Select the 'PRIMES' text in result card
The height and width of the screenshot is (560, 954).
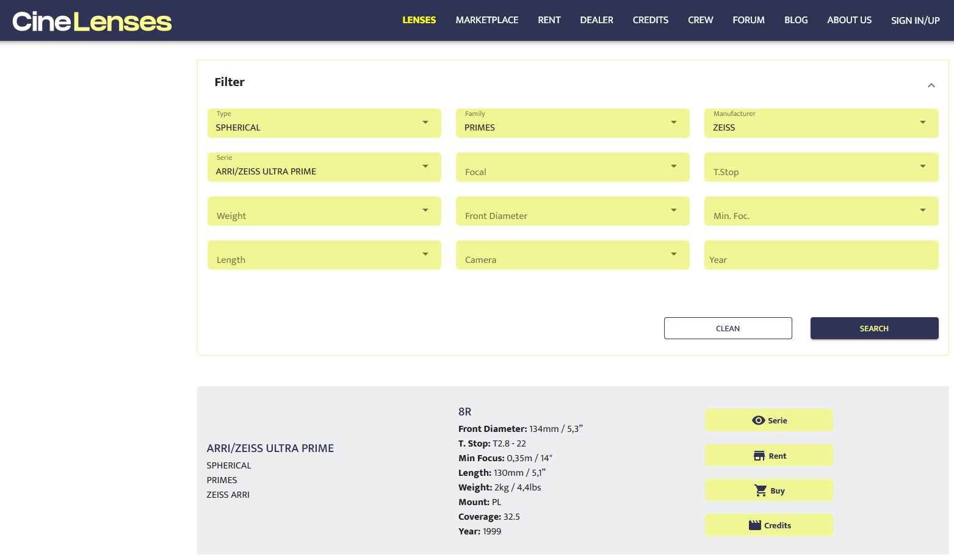click(222, 480)
